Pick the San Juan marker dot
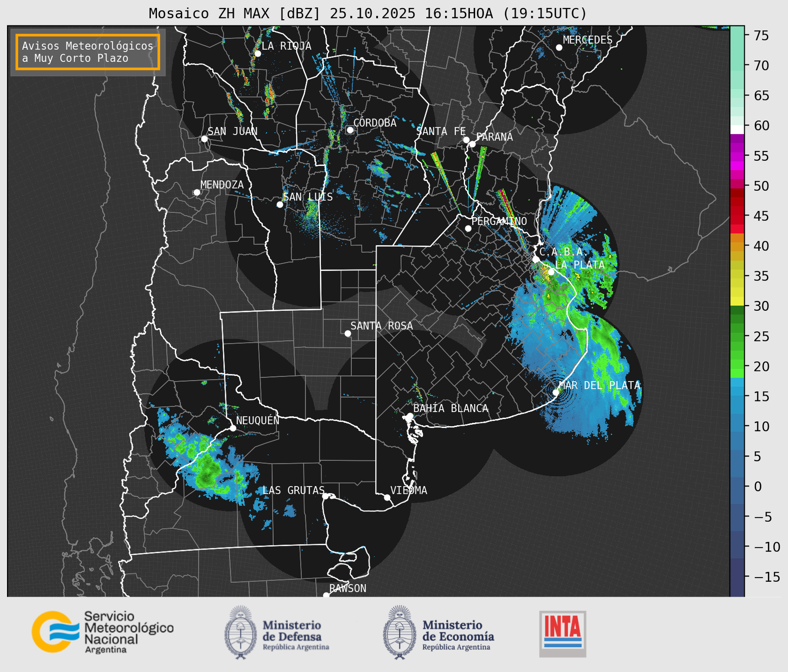The image size is (788, 672). pos(204,139)
